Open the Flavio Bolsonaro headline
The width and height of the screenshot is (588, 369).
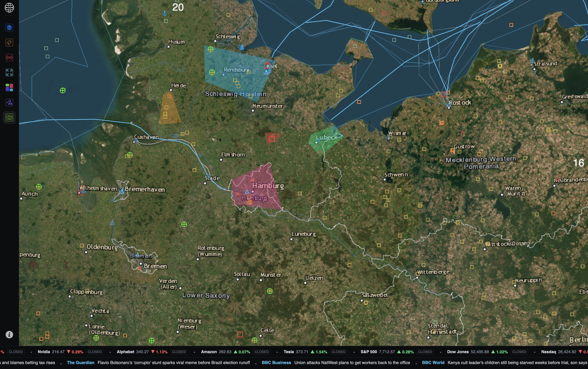(174, 363)
